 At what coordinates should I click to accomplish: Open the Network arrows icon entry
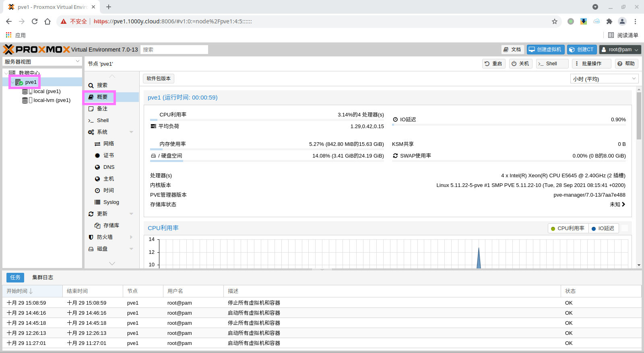point(97,144)
